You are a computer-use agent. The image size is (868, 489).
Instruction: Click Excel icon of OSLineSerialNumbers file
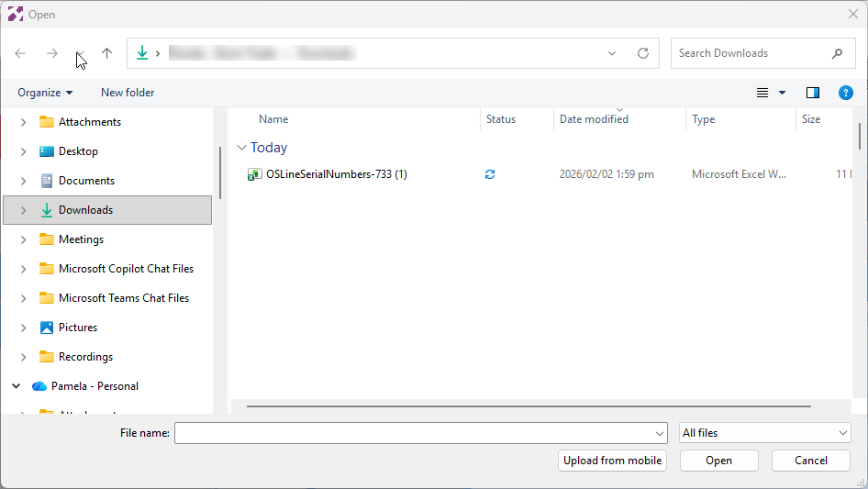pos(254,174)
